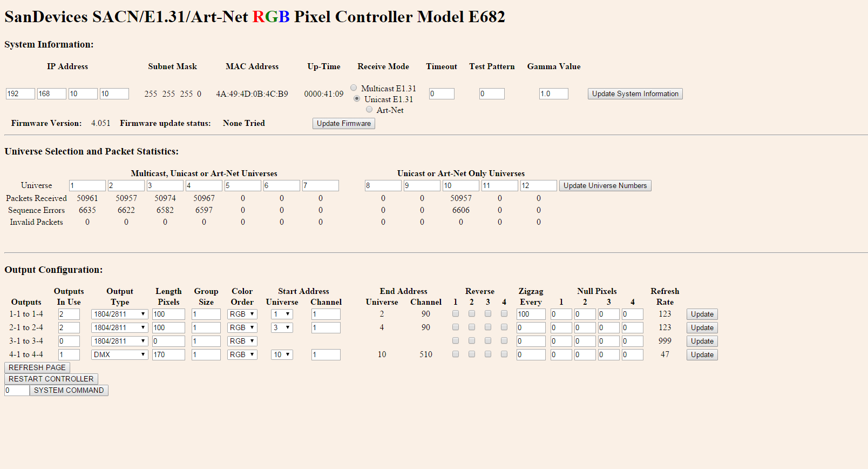This screenshot has height=469, width=868.
Task: Focus the first IP address octet field
Action: tap(21, 93)
